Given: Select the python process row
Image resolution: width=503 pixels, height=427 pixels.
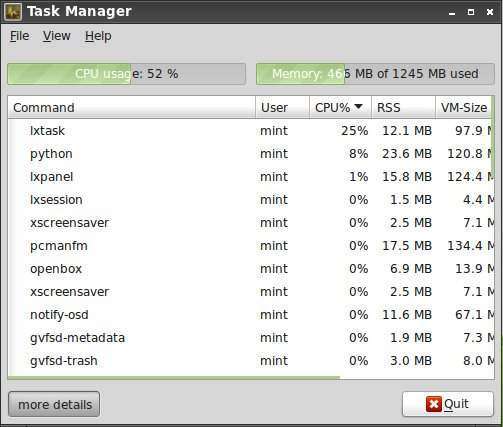Looking at the screenshot, I should coord(250,154).
